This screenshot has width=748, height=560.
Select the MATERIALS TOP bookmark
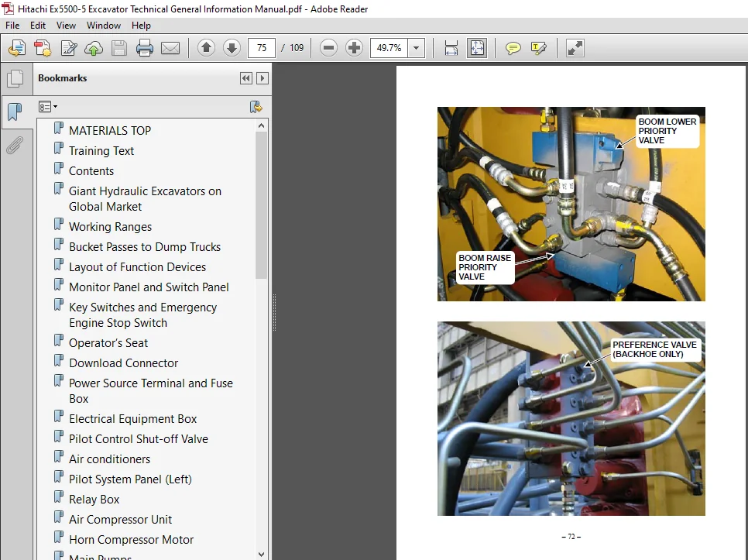tap(110, 131)
